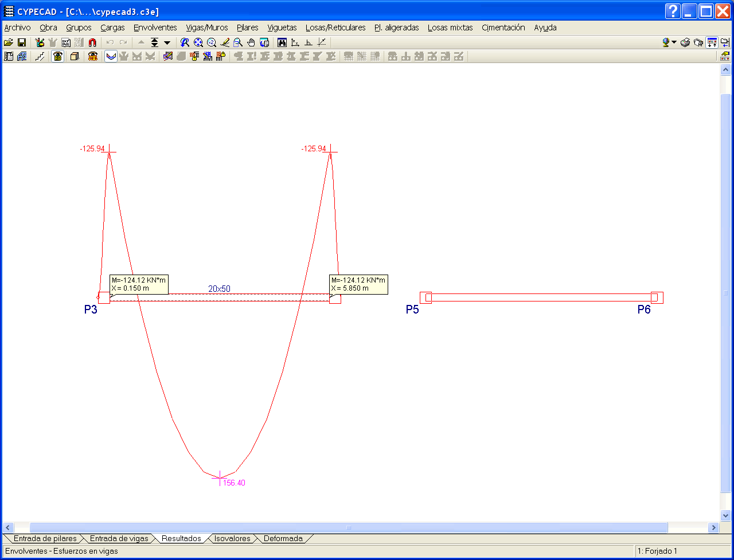Open the Pl. aligeradas menu
This screenshot has height=560, width=734.
[x=397, y=28]
